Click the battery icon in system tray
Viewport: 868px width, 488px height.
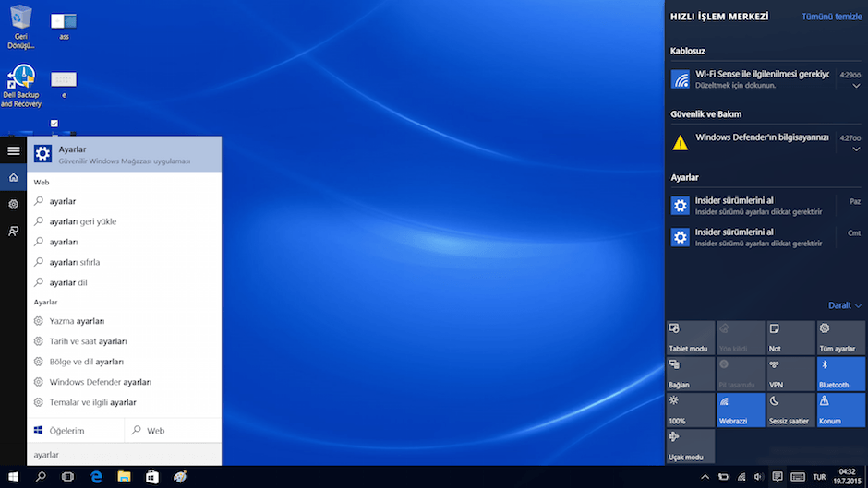pos(723,476)
